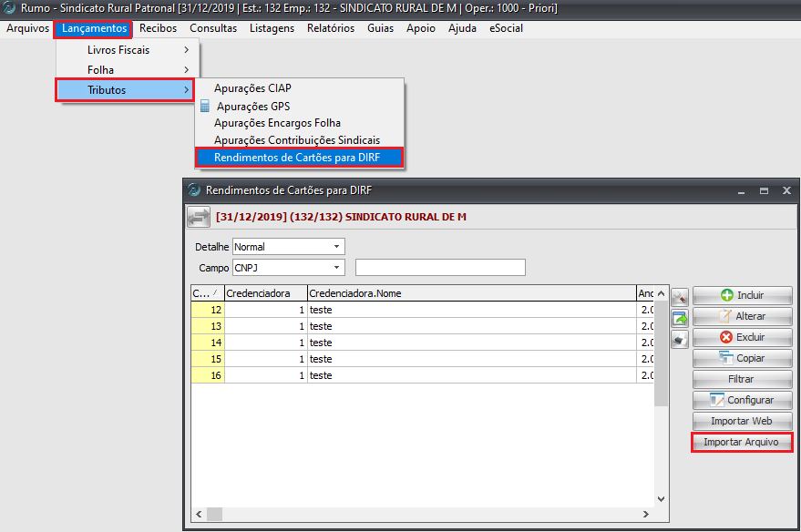801x532 pixels.
Task: Click the search text field next to Campo
Action: [x=440, y=268]
